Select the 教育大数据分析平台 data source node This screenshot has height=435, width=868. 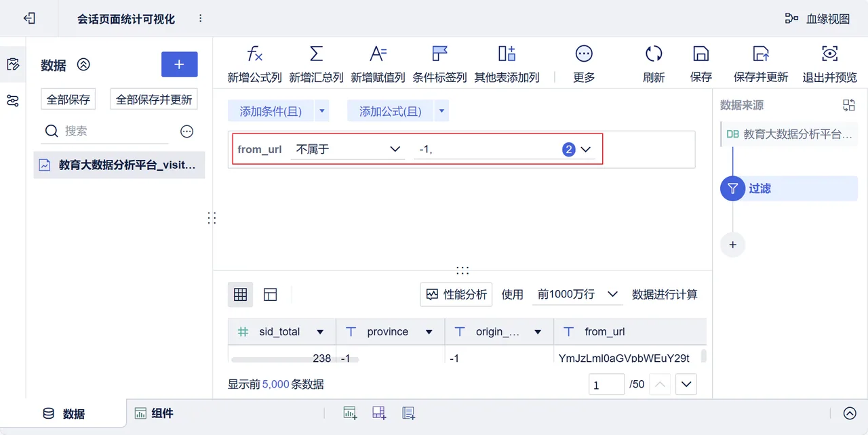pyautogui.click(x=789, y=134)
